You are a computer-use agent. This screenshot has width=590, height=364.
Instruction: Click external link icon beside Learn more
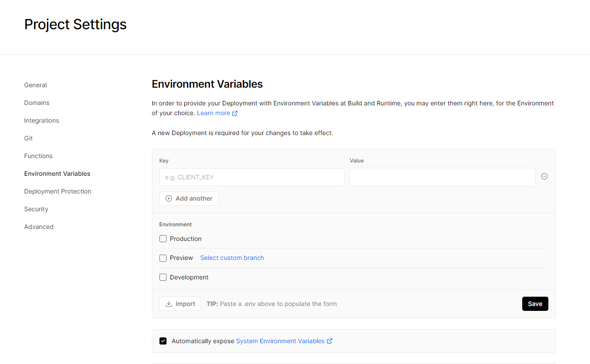pyautogui.click(x=235, y=113)
